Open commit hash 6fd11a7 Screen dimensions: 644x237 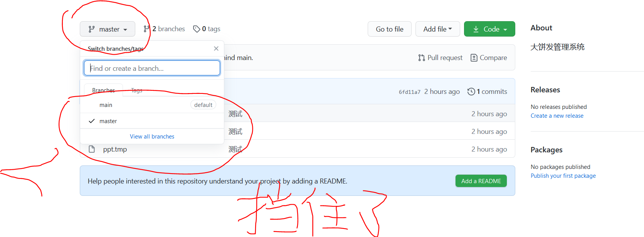coord(409,92)
